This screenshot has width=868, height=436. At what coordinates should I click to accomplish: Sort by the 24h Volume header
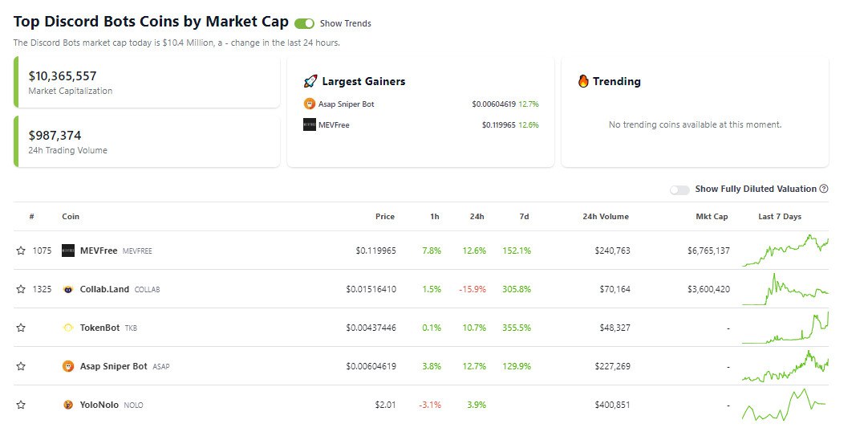(x=606, y=217)
